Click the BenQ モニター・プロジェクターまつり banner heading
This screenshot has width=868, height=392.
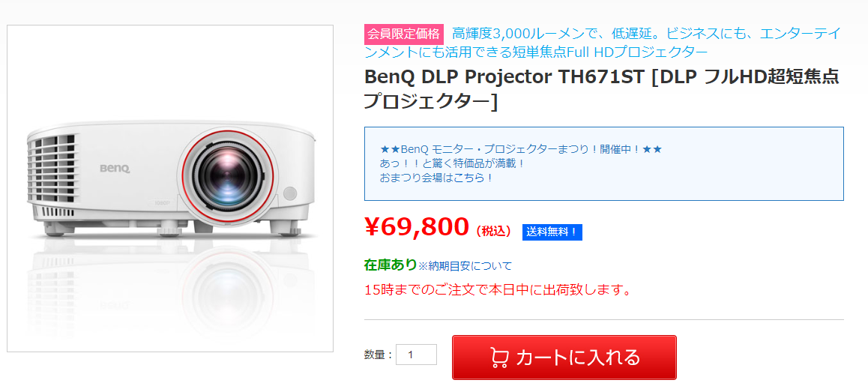tap(520, 149)
